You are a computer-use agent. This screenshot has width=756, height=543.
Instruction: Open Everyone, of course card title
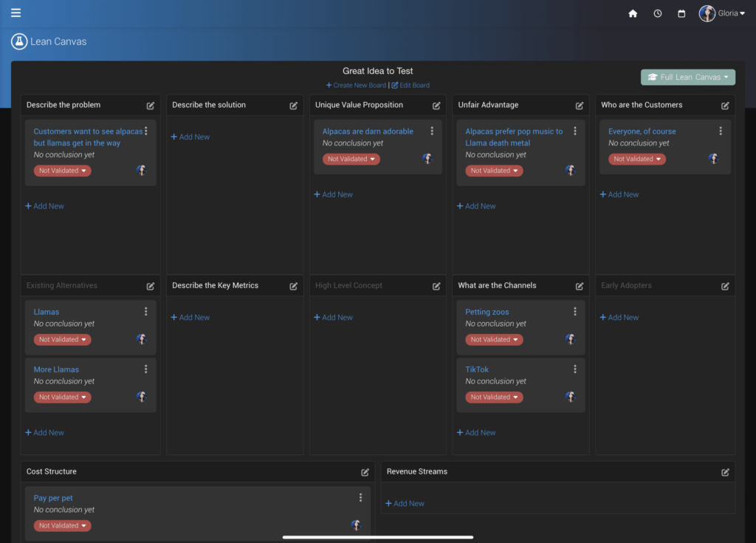click(642, 132)
